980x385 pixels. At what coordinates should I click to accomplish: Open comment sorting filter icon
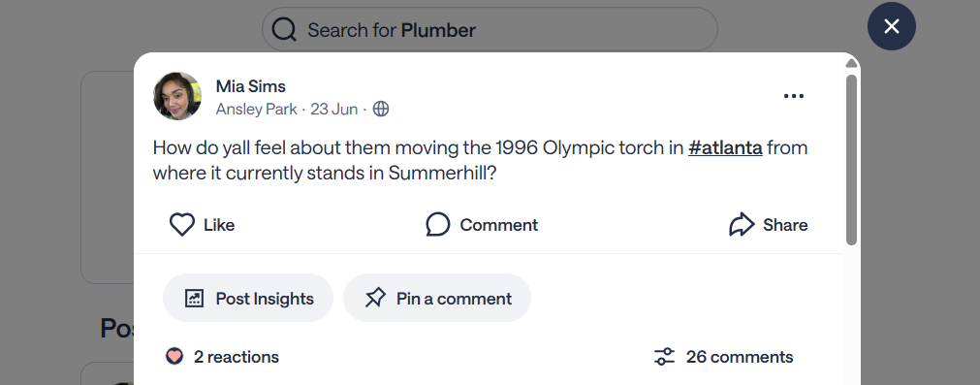point(664,357)
